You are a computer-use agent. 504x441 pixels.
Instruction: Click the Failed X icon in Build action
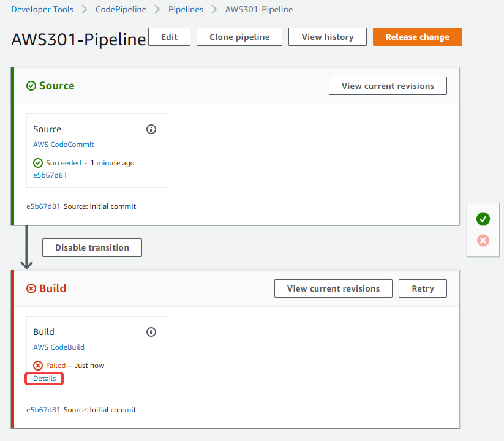[x=38, y=366]
